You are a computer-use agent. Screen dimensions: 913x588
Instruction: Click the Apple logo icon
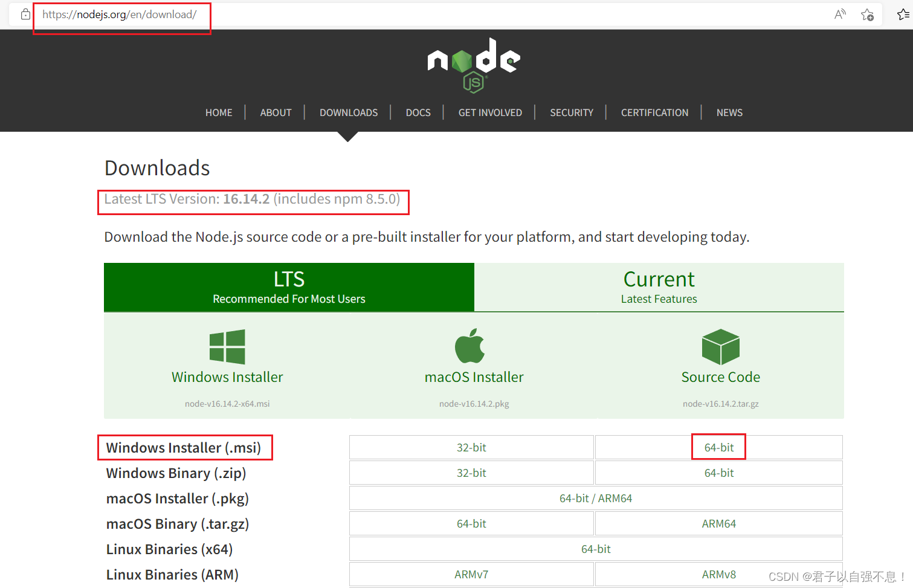(x=470, y=346)
